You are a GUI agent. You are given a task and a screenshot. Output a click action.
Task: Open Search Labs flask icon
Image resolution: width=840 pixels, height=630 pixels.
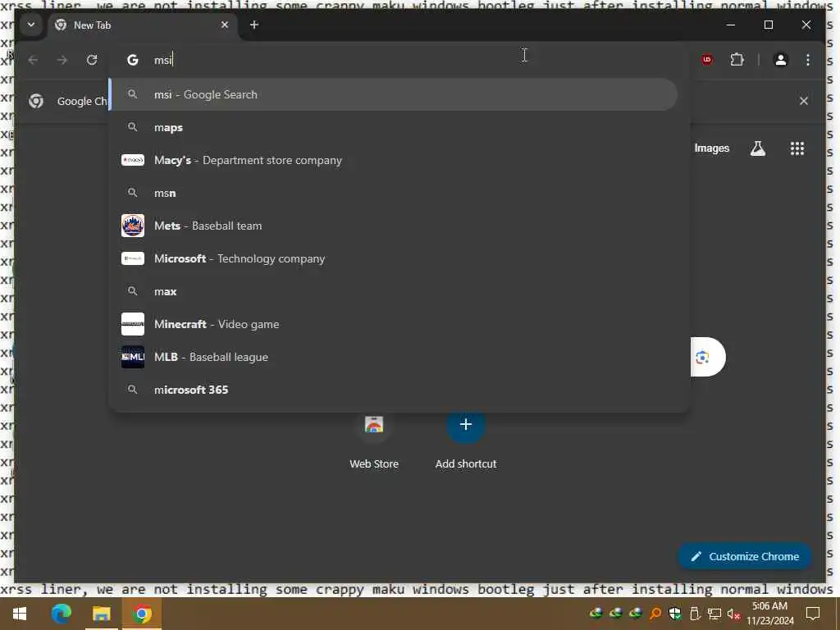757,148
